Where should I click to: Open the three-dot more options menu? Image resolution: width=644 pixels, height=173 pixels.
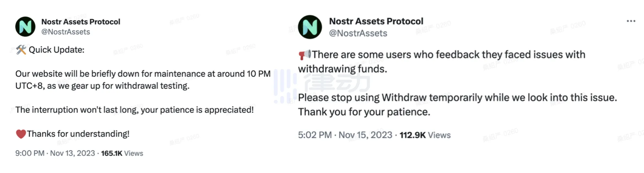(631, 21)
